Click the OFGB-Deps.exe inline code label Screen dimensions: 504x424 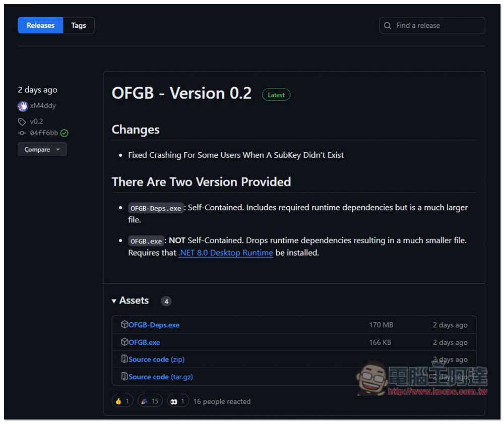(156, 208)
